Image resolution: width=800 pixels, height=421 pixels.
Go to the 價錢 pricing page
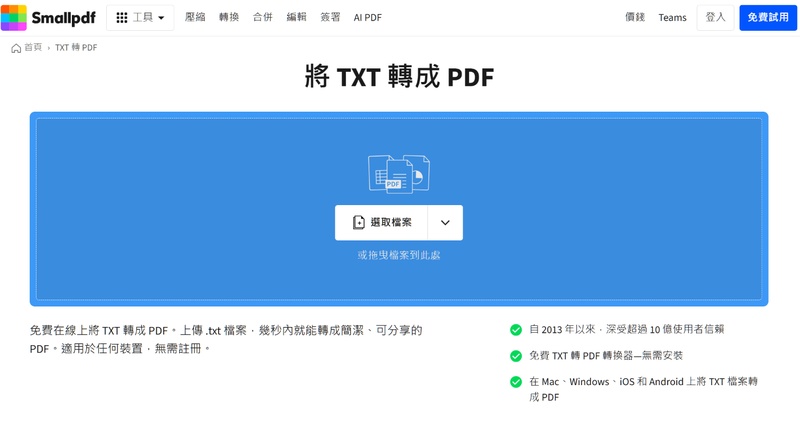click(635, 17)
